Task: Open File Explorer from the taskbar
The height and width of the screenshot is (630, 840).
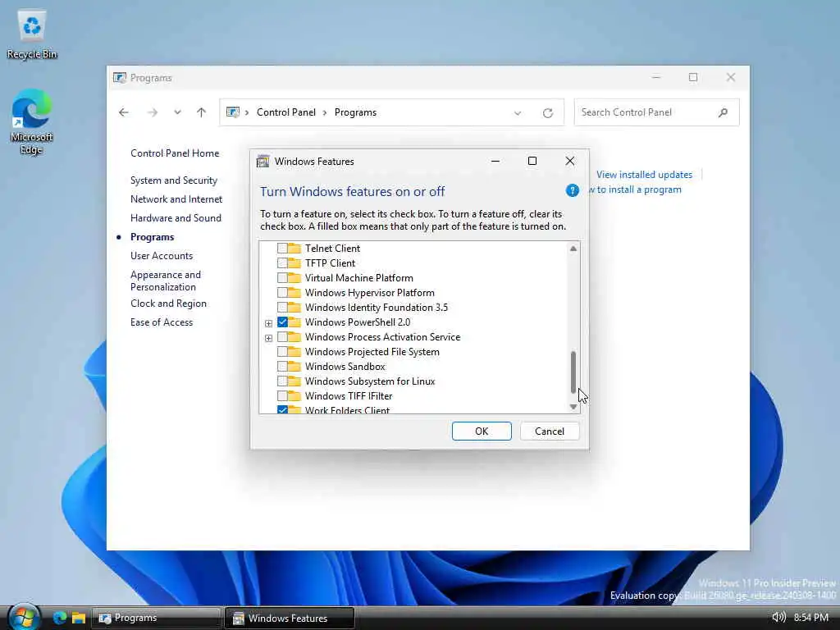Action: pos(79,618)
